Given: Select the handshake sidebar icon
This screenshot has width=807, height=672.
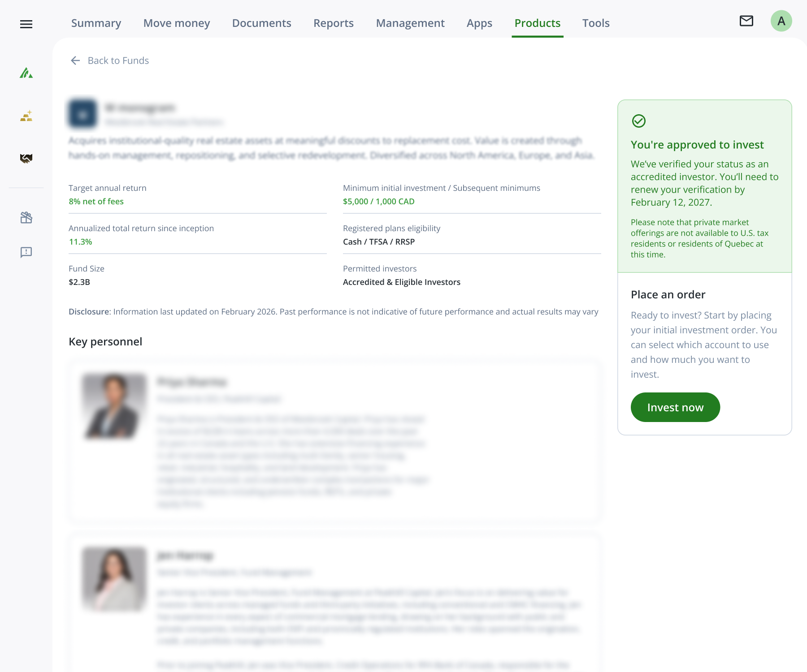Looking at the screenshot, I should click(x=26, y=158).
